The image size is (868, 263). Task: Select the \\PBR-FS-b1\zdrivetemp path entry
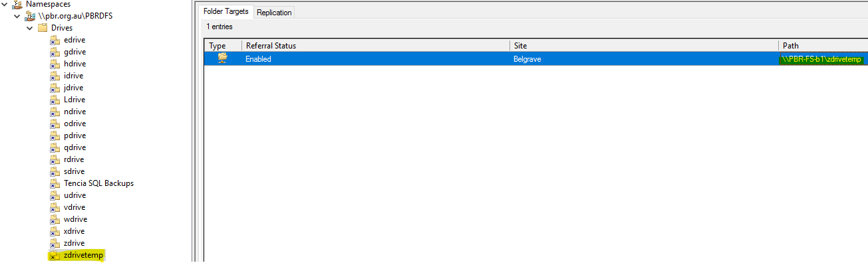[821, 59]
